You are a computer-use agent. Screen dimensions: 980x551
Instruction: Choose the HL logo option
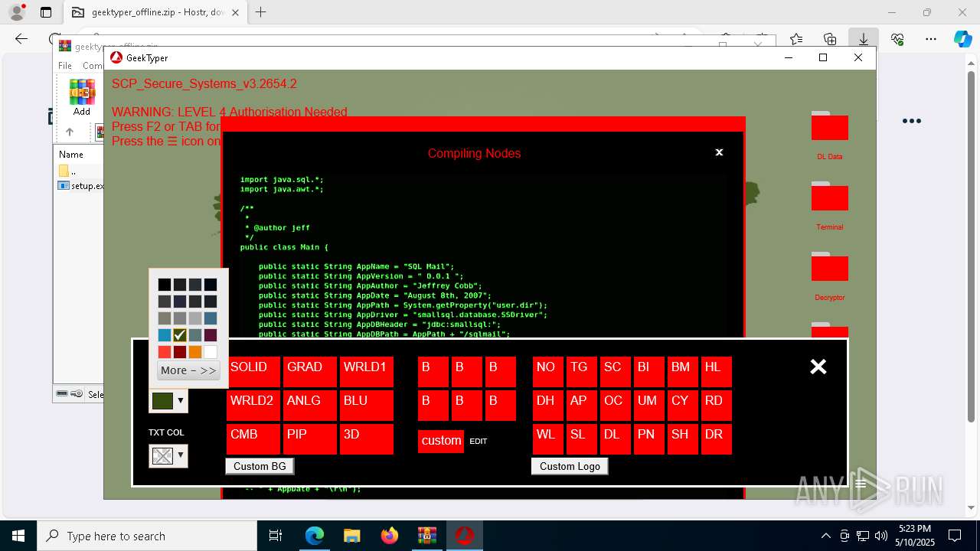(x=717, y=372)
